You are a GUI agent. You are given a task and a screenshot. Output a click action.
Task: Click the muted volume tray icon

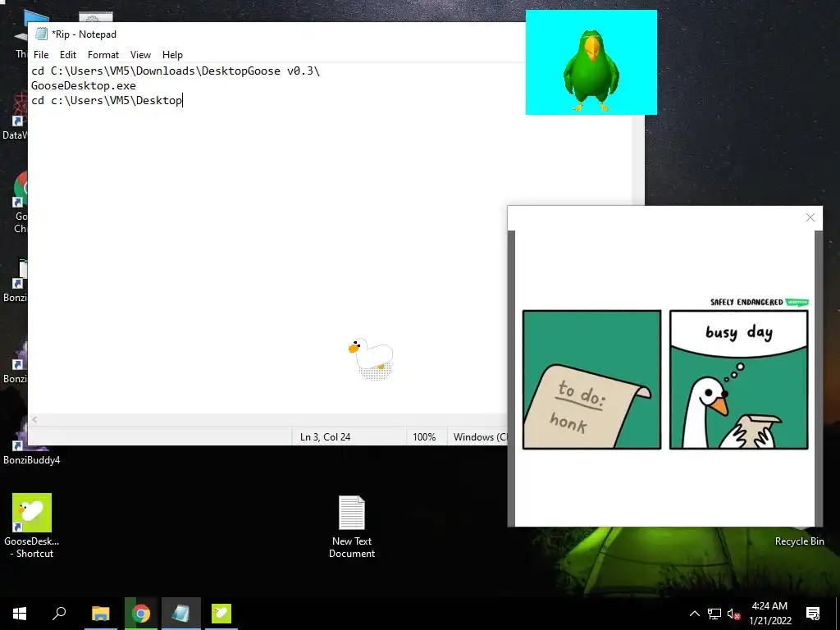click(733, 614)
